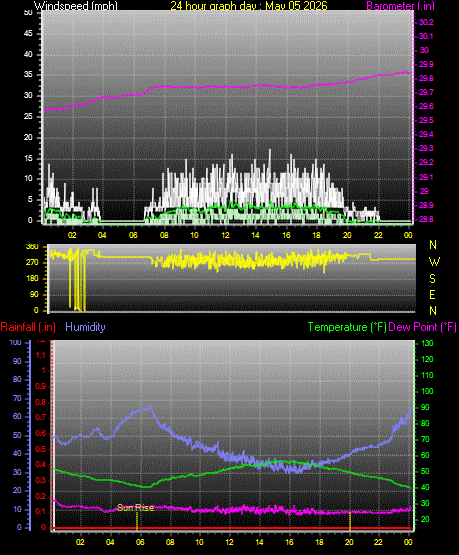Viewport: 459px width, 555px height.
Task: Click the N direction label at top
Action: click(433, 245)
